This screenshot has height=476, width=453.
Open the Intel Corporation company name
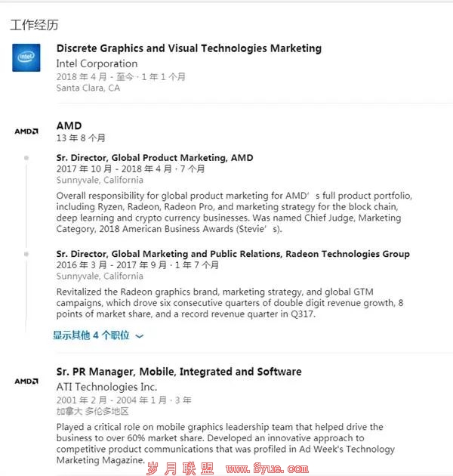pyautogui.click(x=97, y=63)
